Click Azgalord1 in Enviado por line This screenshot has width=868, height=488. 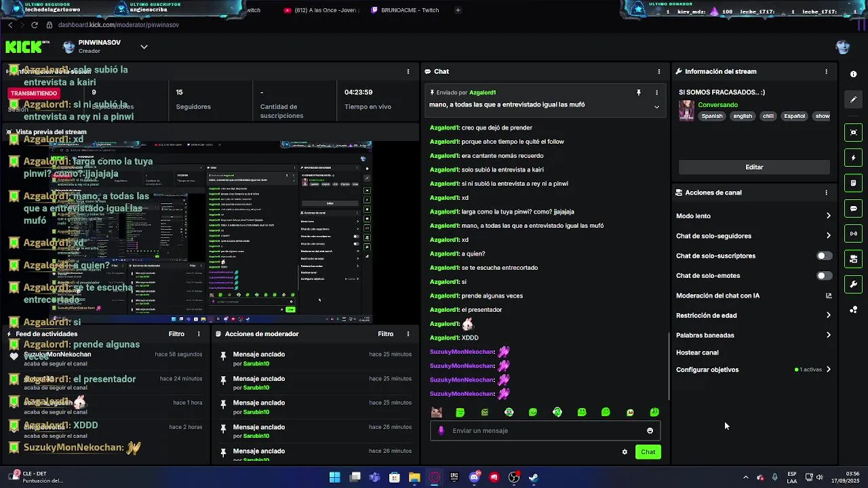pos(482,92)
